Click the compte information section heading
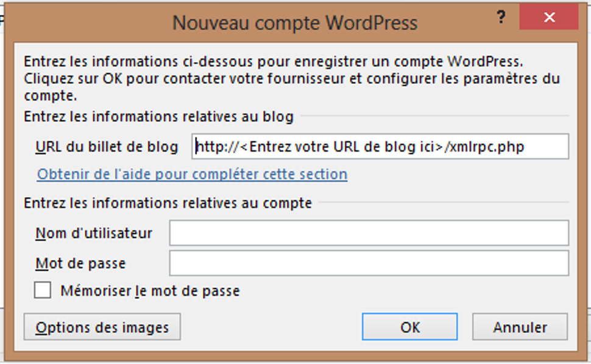Image resolution: width=591 pixels, height=364 pixels. [168, 203]
